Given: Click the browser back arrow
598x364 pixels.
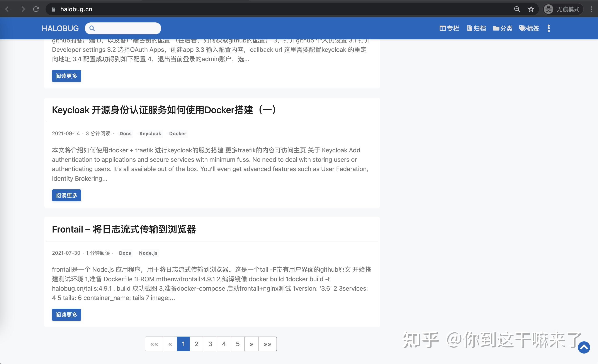Looking at the screenshot, I should click(8, 9).
